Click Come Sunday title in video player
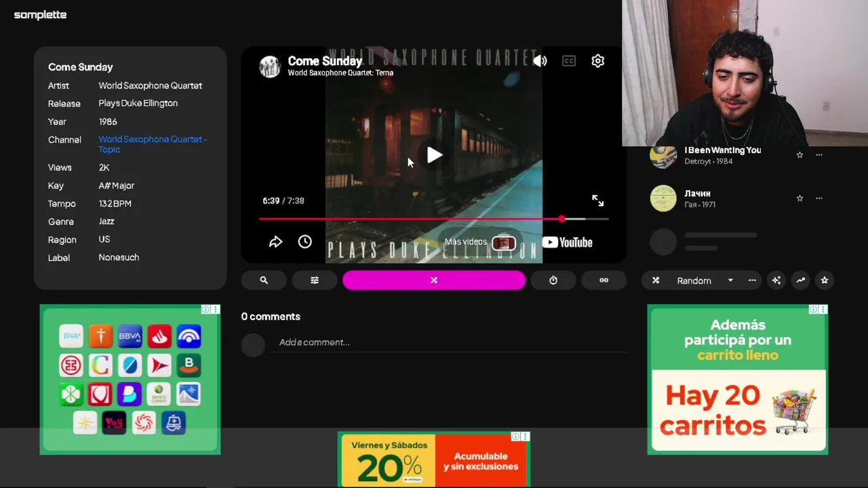The height and width of the screenshot is (488, 868). click(325, 61)
